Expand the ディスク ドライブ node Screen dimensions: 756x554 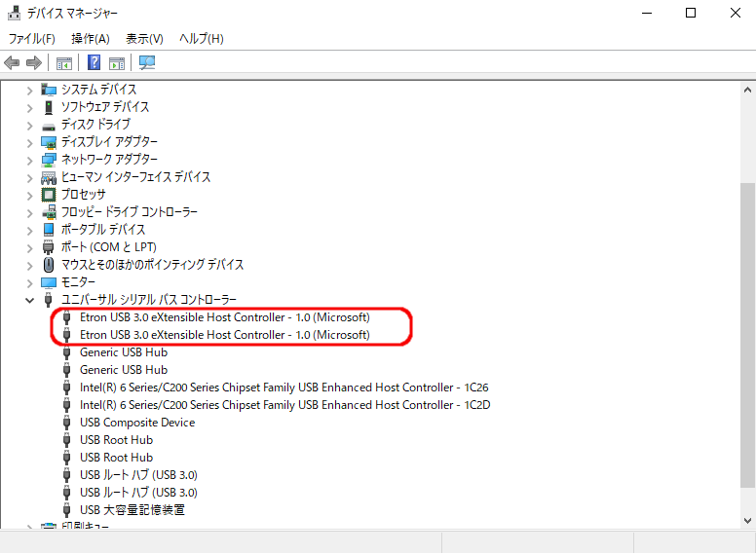coord(29,126)
